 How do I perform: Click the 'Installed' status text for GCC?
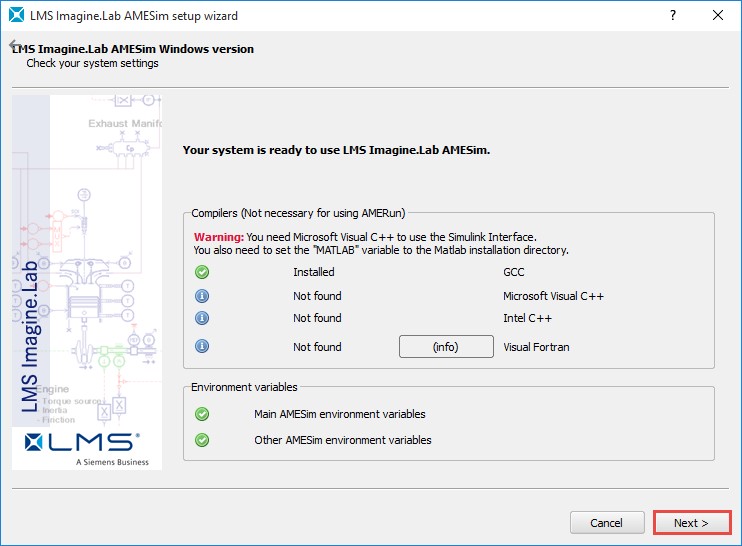(313, 272)
